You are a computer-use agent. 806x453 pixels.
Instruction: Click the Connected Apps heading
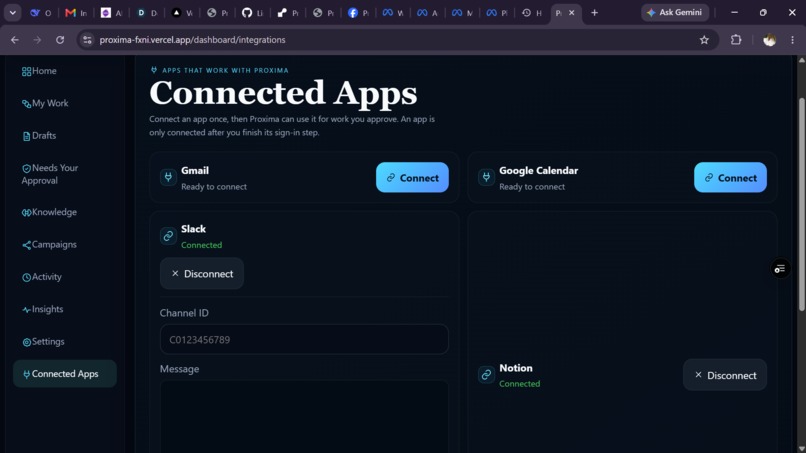[x=283, y=93]
